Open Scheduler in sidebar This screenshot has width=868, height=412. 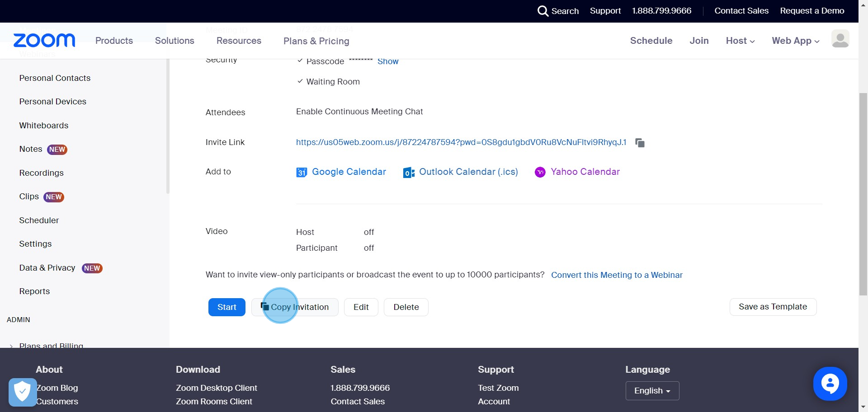pyautogui.click(x=39, y=220)
